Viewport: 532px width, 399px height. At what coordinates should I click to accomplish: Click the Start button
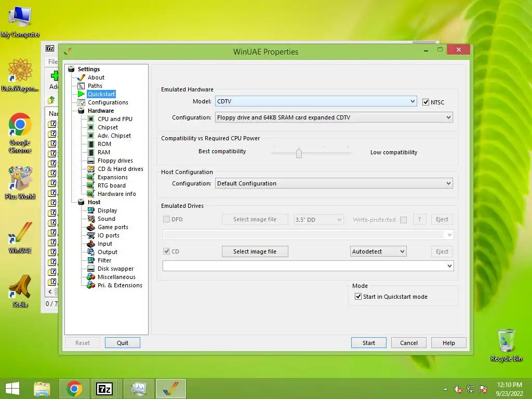[368, 343]
